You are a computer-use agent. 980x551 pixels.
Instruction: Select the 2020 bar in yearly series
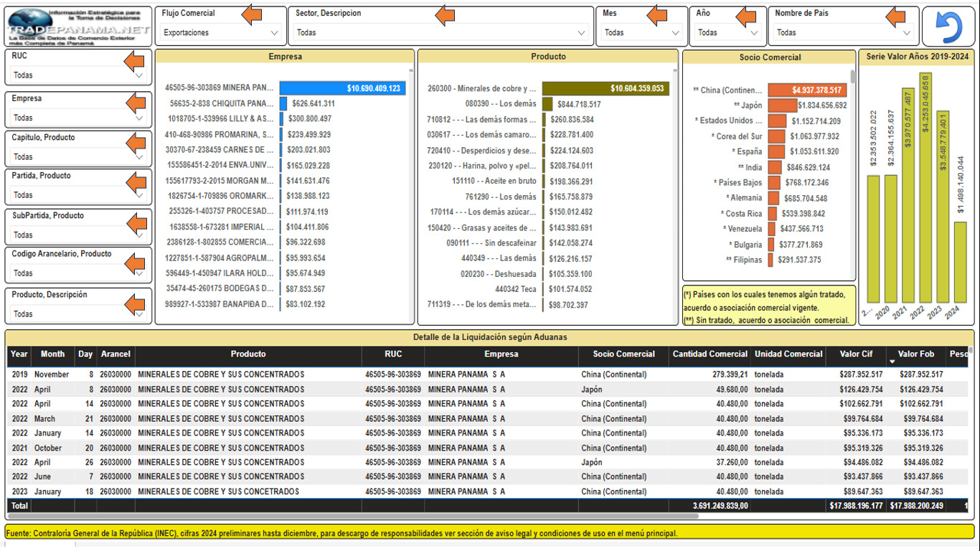point(891,238)
